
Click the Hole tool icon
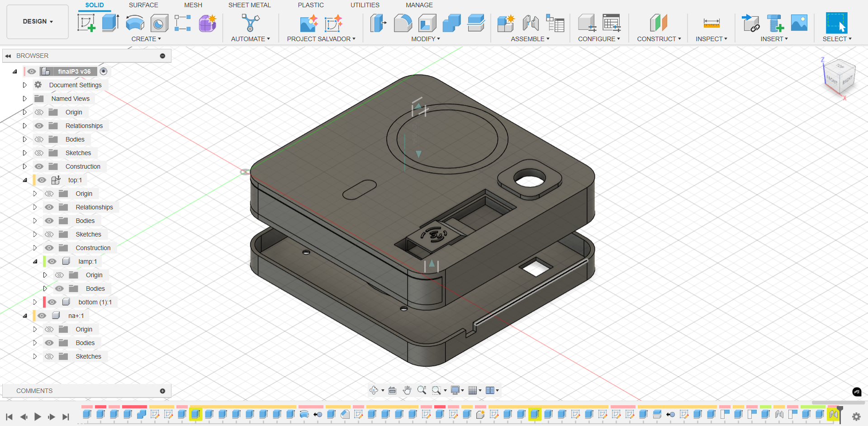point(159,23)
